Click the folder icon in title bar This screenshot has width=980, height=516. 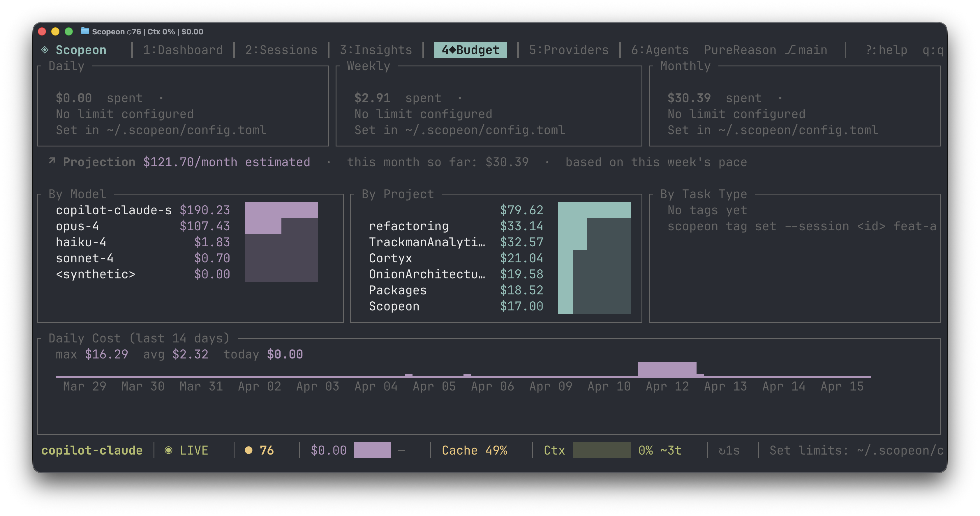[x=85, y=31]
